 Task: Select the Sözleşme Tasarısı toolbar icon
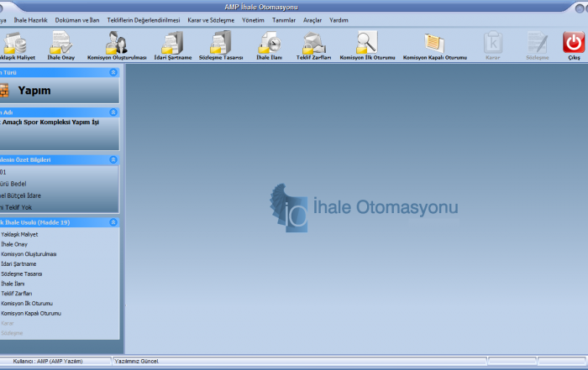(x=221, y=43)
